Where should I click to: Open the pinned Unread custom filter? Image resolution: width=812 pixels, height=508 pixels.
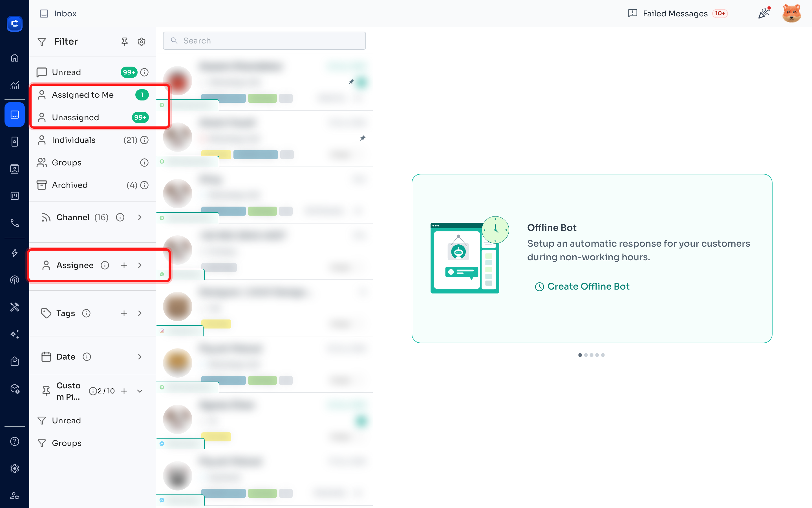[x=92, y=421]
